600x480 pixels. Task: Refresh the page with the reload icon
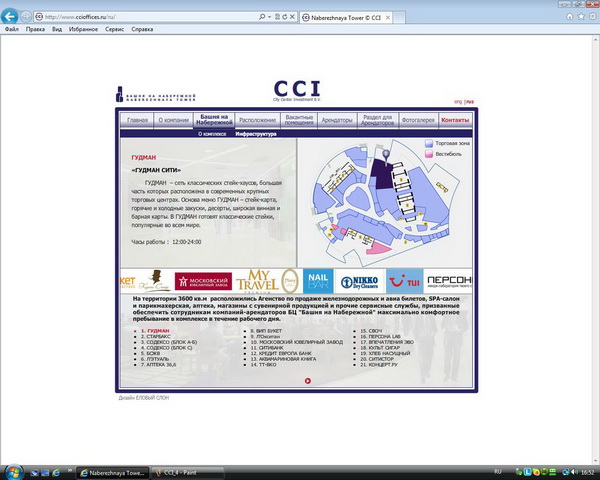pyautogui.click(x=284, y=17)
